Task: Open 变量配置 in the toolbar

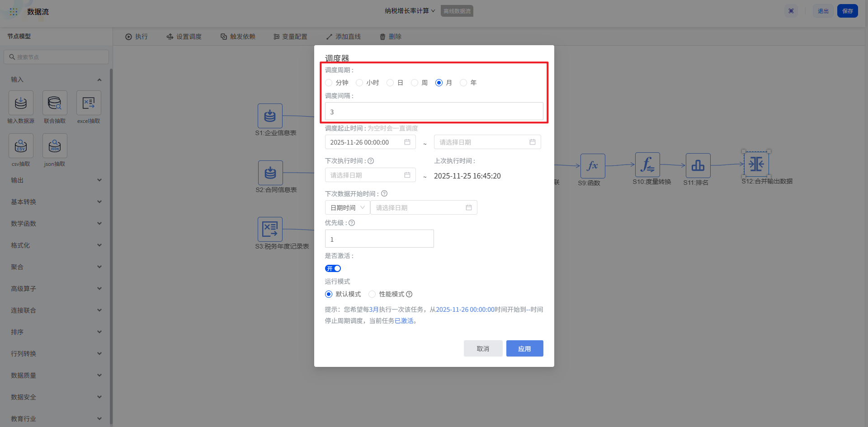Action: click(x=290, y=37)
